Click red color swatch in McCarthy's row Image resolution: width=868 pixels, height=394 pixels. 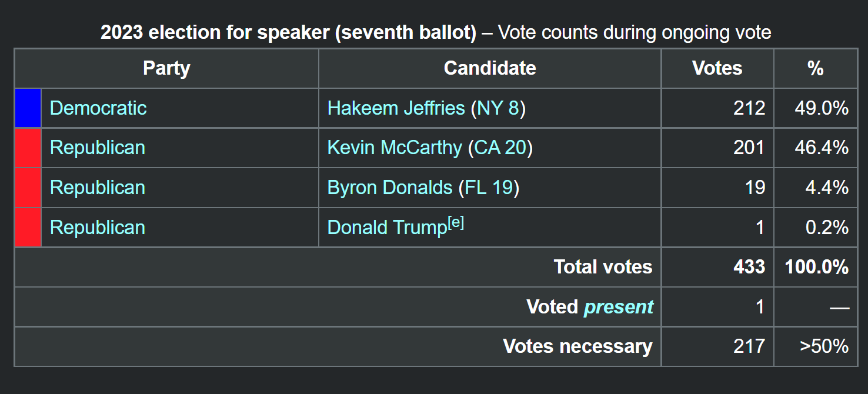28,148
